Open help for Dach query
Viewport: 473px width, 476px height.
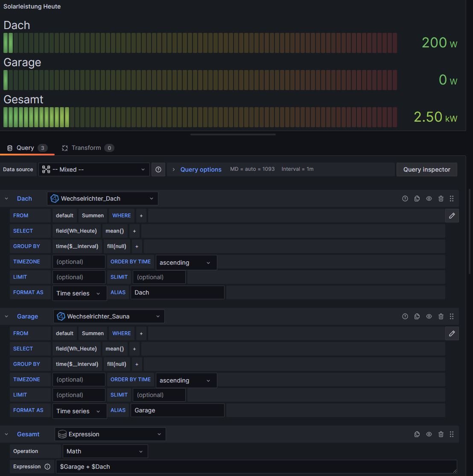click(405, 199)
